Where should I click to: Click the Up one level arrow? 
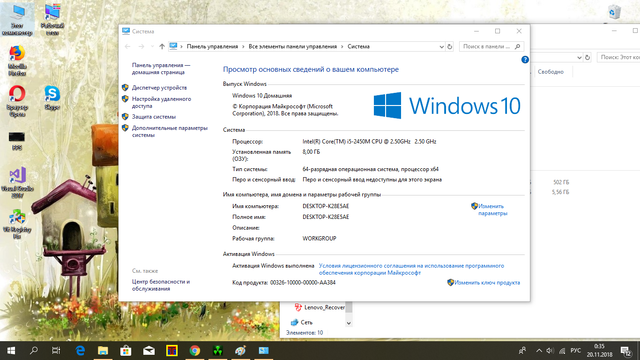tap(162, 47)
